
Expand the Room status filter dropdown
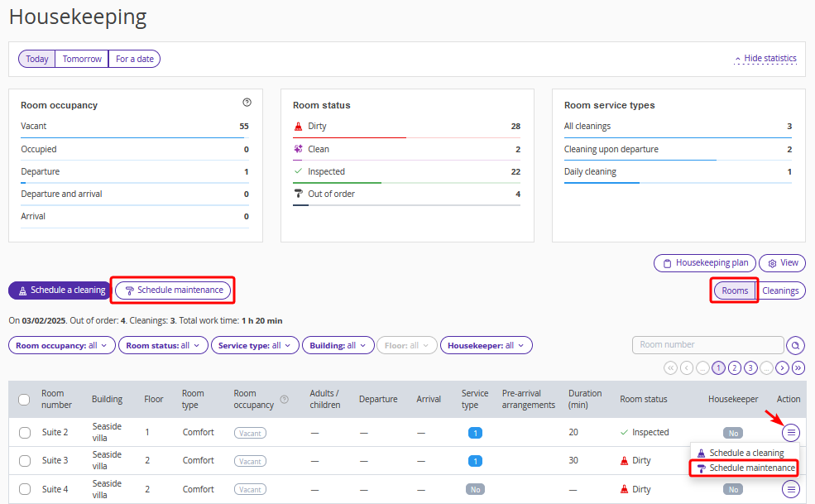click(163, 345)
